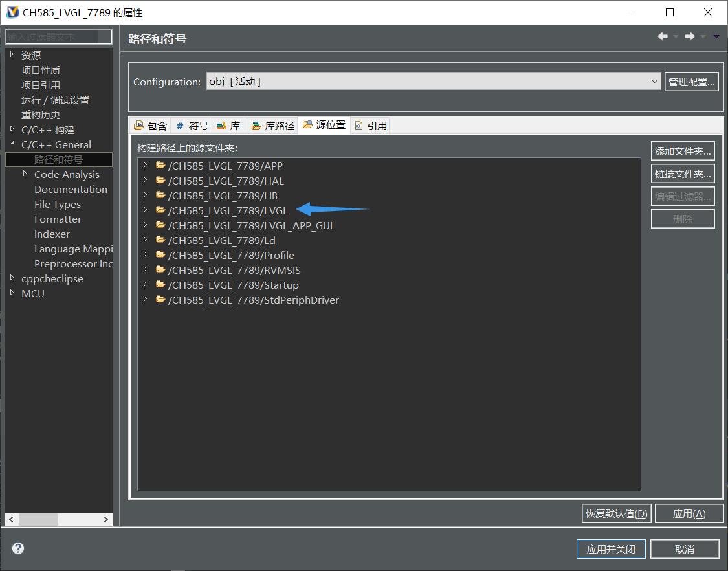Screen dimensions: 728x571
Task: Click the help question mark icon
Action: tap(18, 548)
